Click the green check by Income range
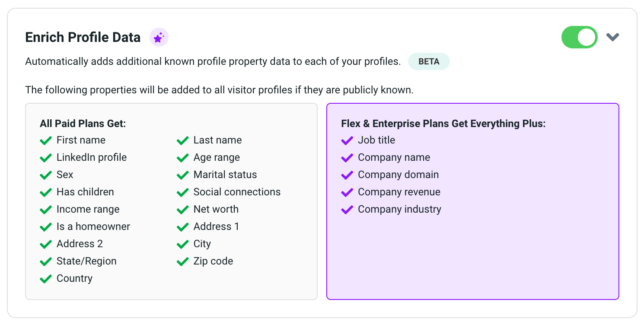This screenshot has width=644, height=325. pos(46,210)
